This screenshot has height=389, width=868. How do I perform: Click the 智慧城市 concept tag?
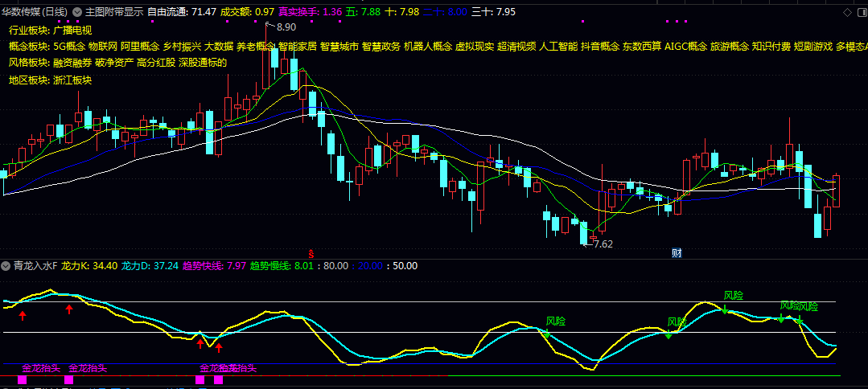339,47
